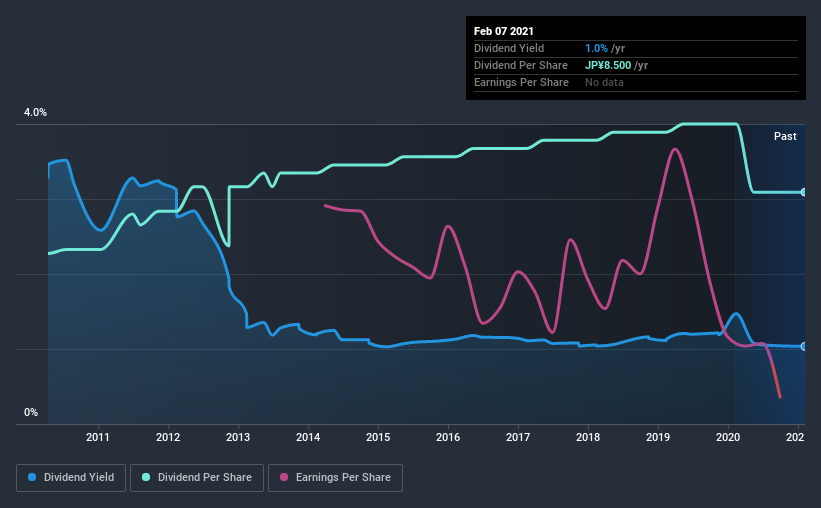
Task: Click the 'Earnings Per Share' row label in the tooltip
Action: [x=521, y=82]
